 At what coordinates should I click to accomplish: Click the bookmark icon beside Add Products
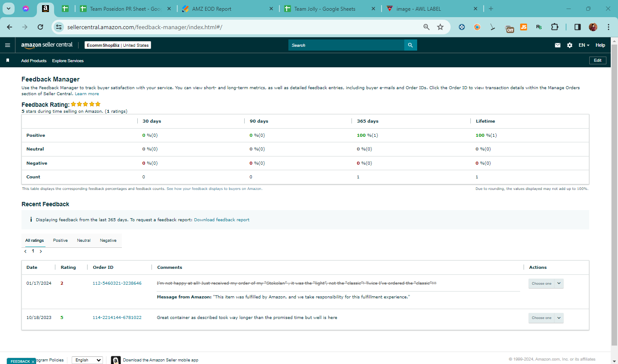(x=8, y=60)
